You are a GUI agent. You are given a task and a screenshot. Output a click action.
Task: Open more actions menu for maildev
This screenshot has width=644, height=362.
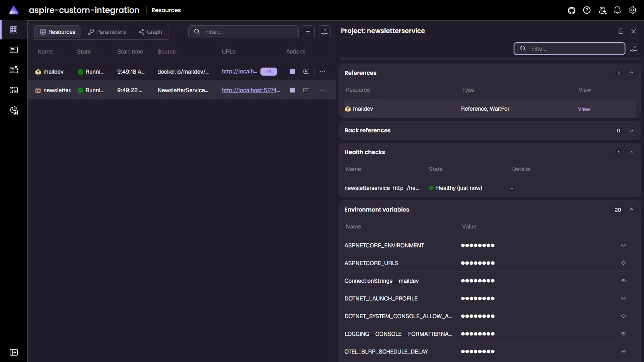point(323,72)
